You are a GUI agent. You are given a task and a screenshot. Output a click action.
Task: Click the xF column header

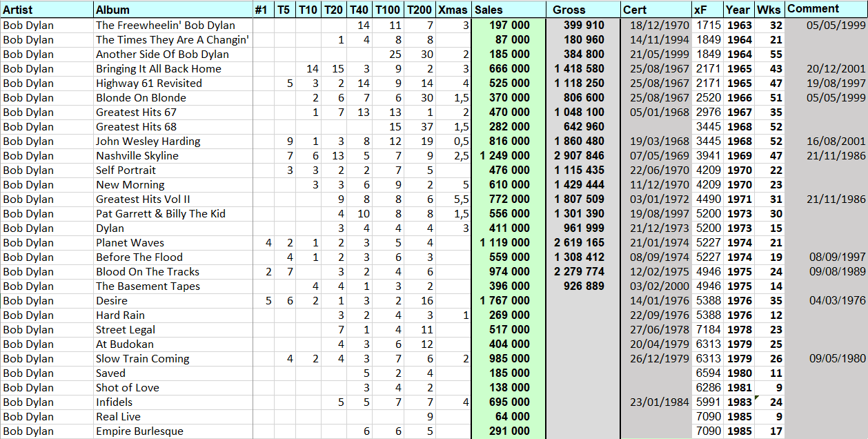tap(708, 10)
